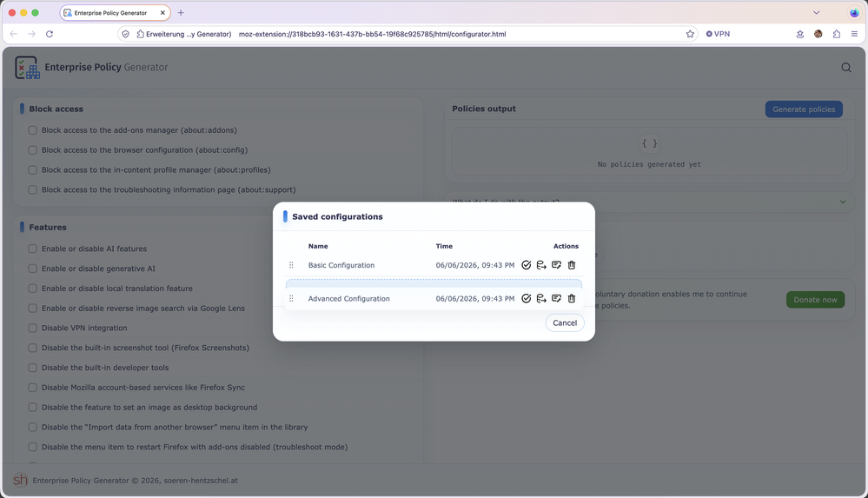Click the extension identity label in address bar
Viewport: 868px width, 498px height.
184,34
